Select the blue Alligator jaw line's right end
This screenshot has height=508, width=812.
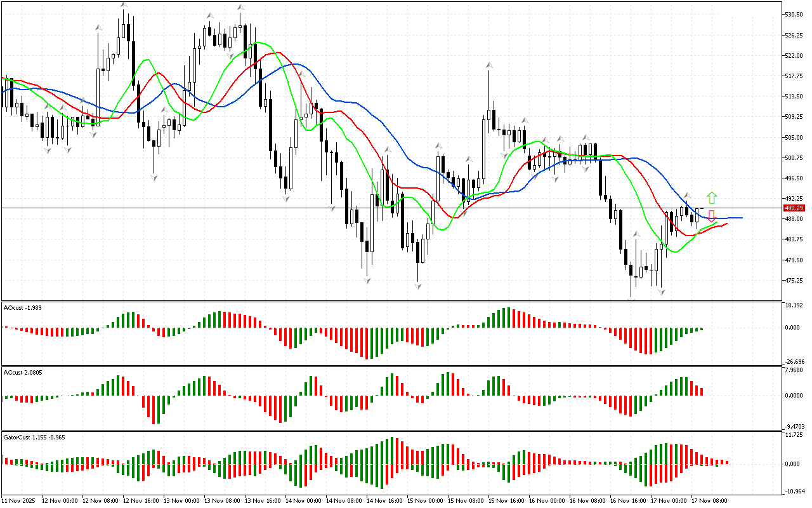[741, 218]
